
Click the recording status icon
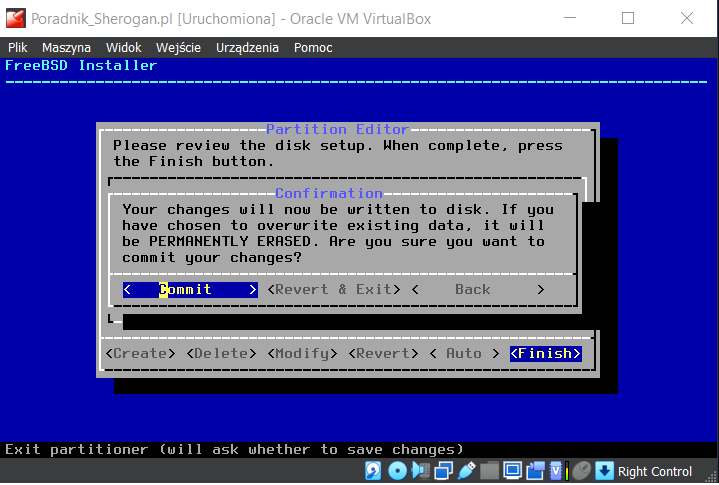(x=535, y=471)
